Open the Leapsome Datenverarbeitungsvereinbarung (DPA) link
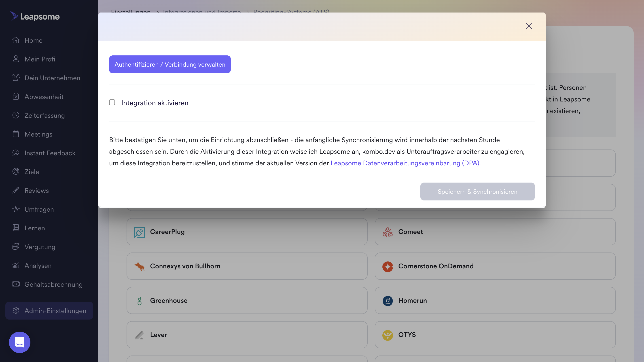Image resolution: width=644 pixels, height=362 pixels. coord(405,163)
